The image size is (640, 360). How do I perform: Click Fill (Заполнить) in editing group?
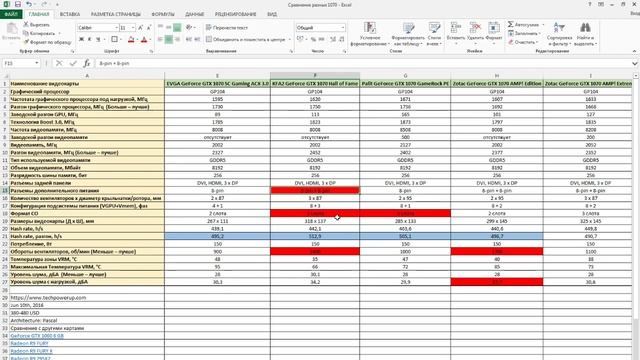(x=525, y=33)
